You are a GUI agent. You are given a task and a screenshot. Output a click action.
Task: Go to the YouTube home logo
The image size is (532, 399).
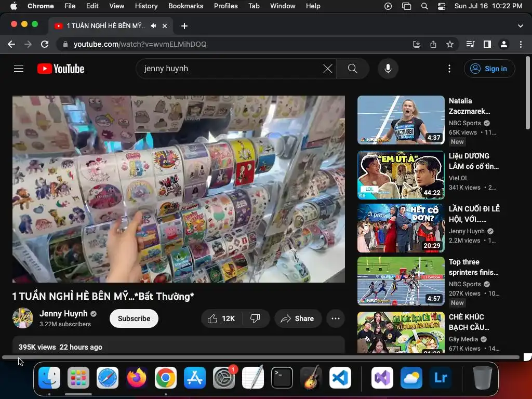61,69
